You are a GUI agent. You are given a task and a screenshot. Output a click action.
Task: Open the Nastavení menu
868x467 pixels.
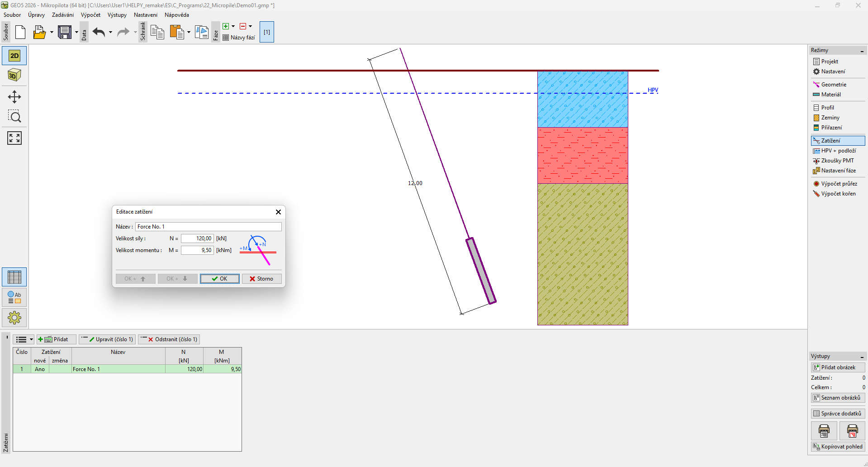(x=145, y=15)
